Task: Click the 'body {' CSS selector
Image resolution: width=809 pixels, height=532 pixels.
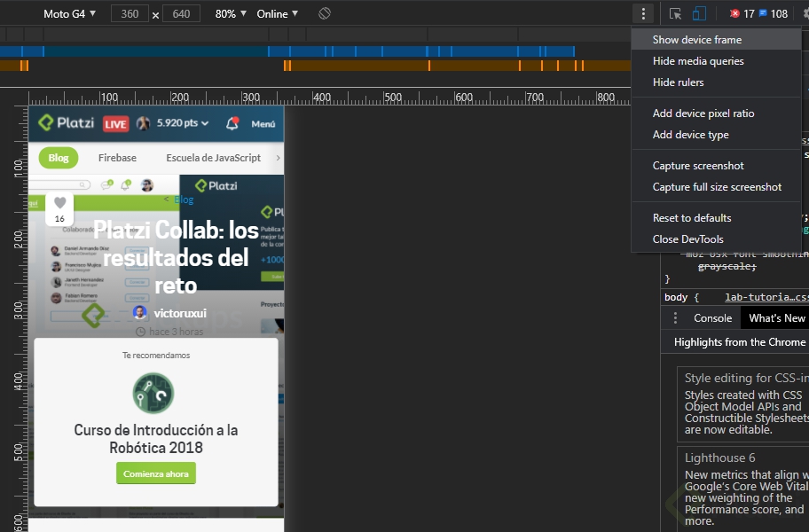Action: coord(681,297)
